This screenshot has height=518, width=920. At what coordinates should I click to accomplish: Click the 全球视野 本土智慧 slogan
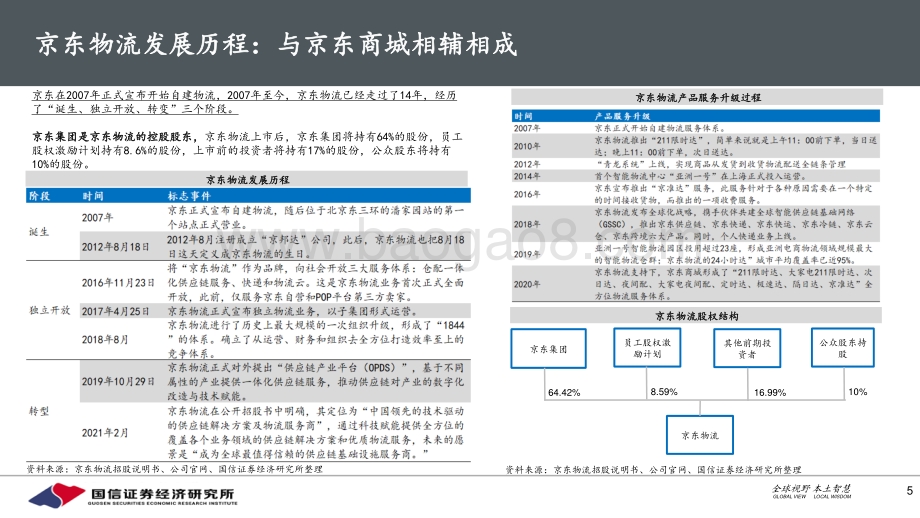(811, 491)
